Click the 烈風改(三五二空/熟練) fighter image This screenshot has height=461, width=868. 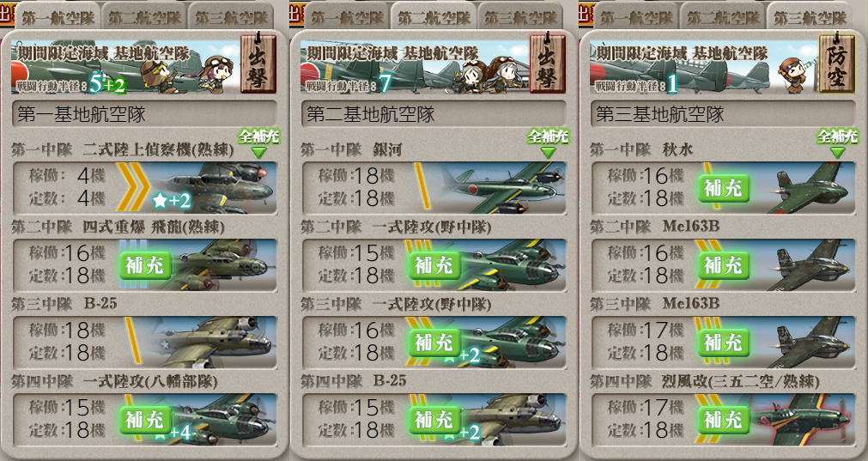pos(803,419)
